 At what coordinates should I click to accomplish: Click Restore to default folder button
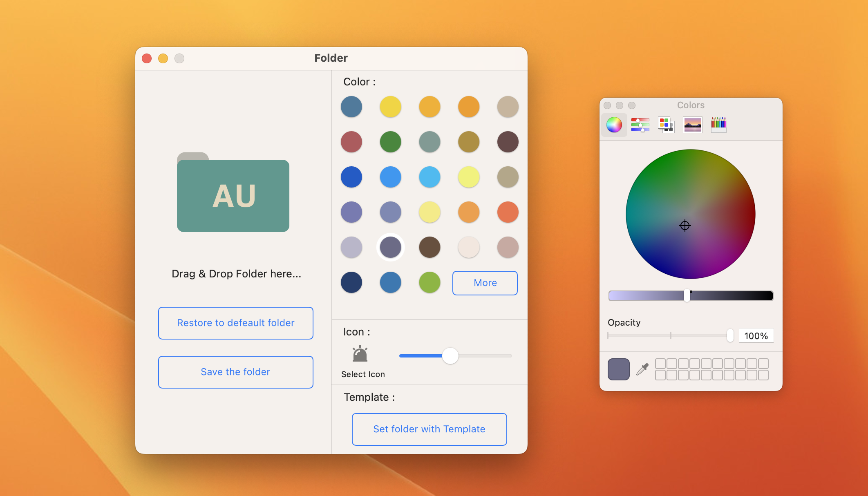[235, 323]
